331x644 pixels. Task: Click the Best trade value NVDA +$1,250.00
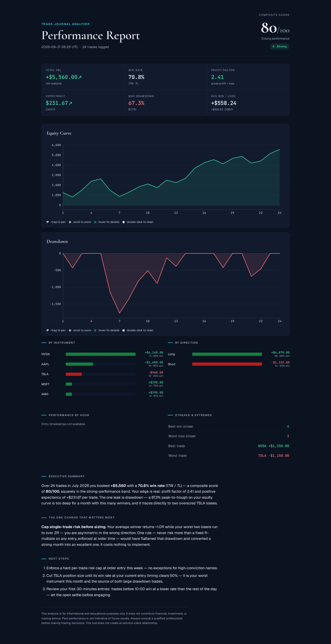tap(274, 446)
